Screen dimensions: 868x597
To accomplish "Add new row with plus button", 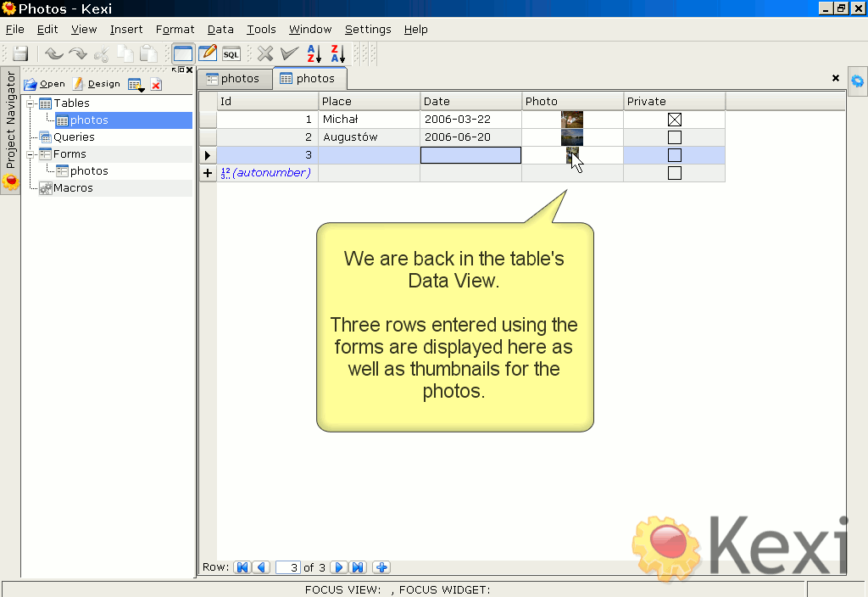I will 381,567.
